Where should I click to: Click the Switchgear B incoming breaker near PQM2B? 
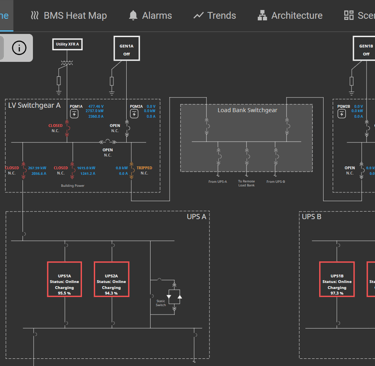click(367, 129)
